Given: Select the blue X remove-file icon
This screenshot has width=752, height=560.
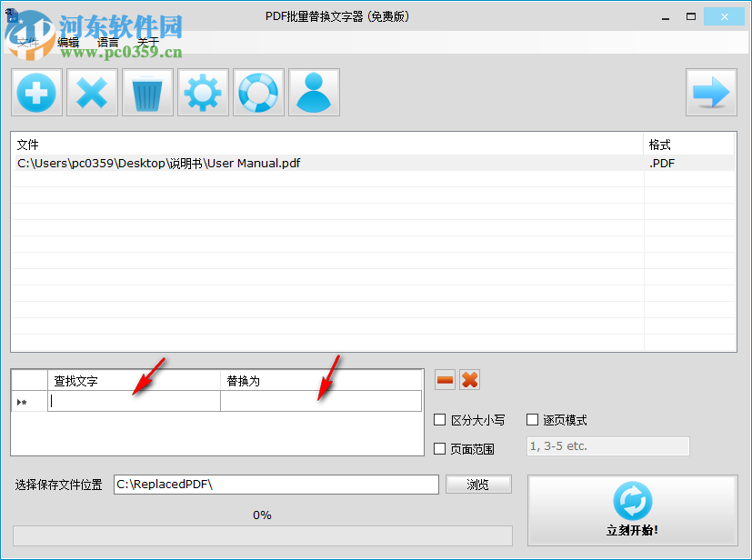Looking at the screenshot, I should point(92,92).
